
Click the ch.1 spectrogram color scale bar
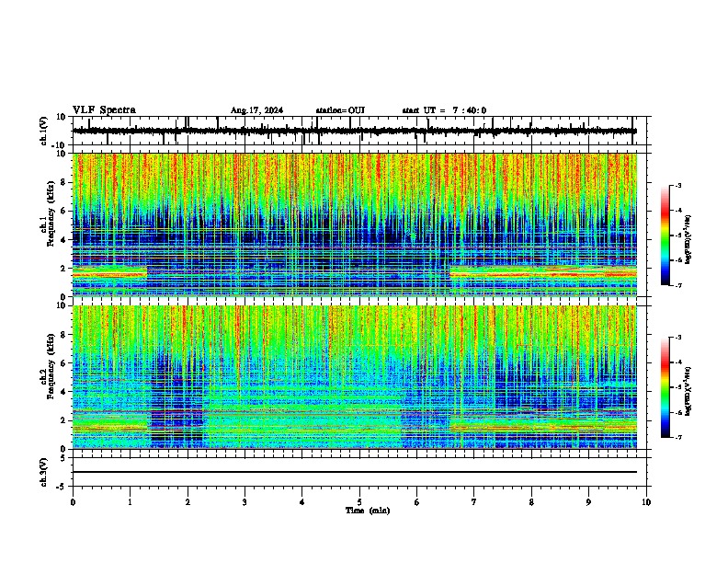665,236
